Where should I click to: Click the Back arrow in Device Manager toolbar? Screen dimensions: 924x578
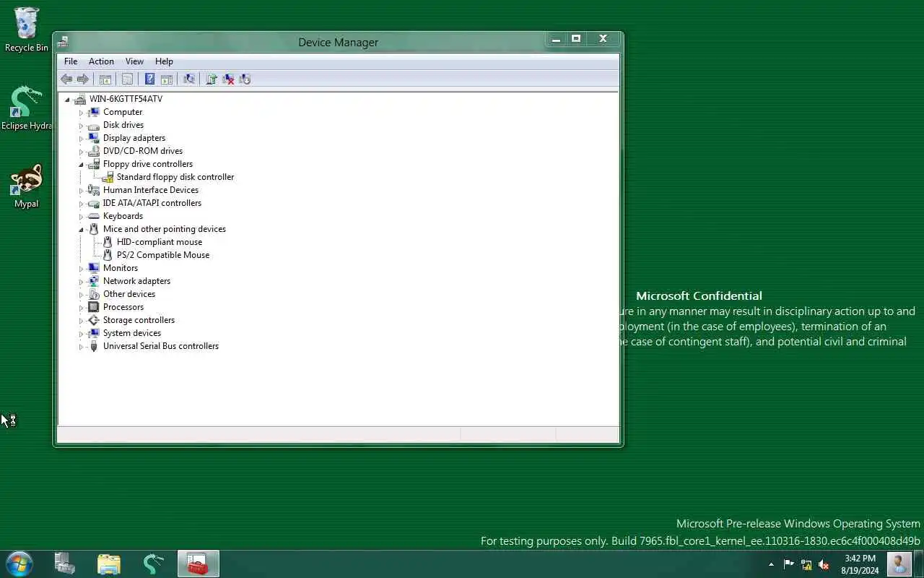click(x=66, y=79)
